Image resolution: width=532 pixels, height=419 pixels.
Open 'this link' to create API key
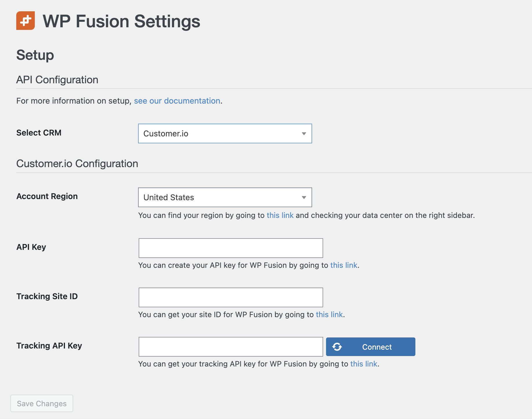(343, 265)
